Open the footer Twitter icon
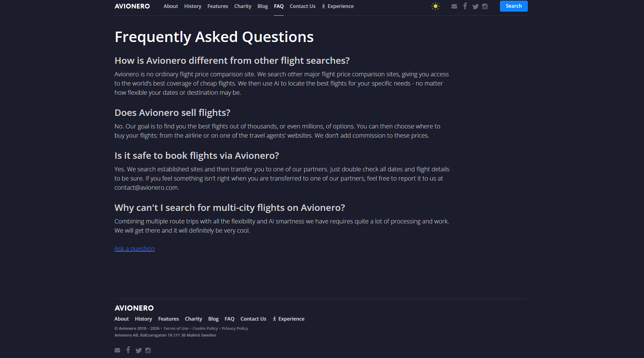Screen dimensions: 644x358 pyautogui.click(x=139, y=350)
